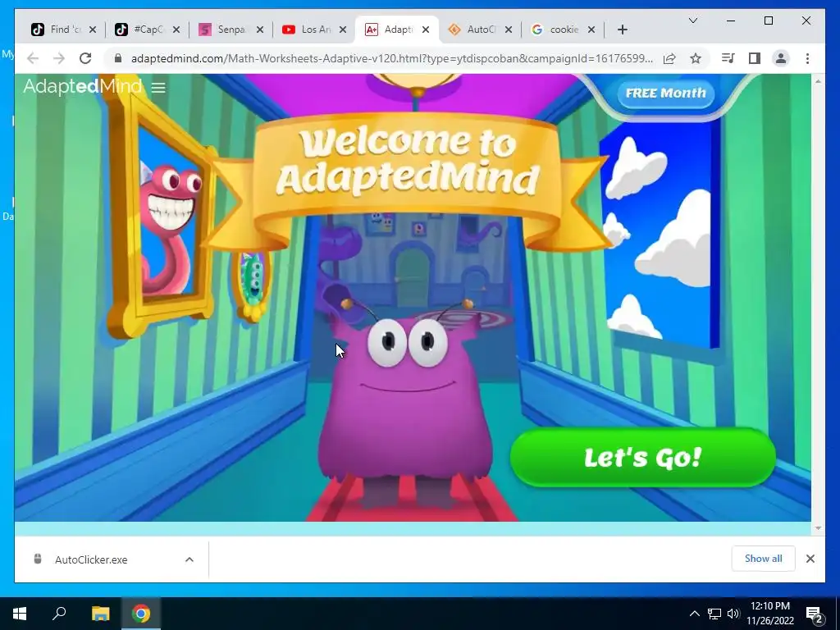Go forward in browser history

coord(59,58)
